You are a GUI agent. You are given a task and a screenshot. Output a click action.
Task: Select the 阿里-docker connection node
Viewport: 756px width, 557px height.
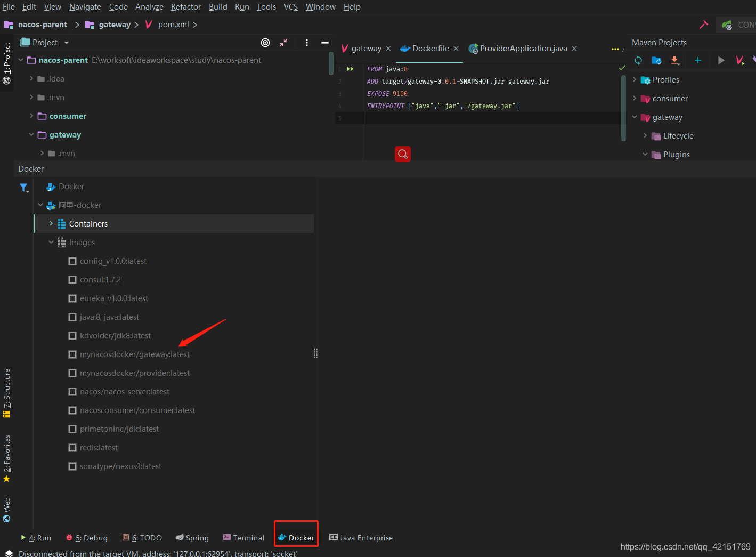[x=74, y=205]
